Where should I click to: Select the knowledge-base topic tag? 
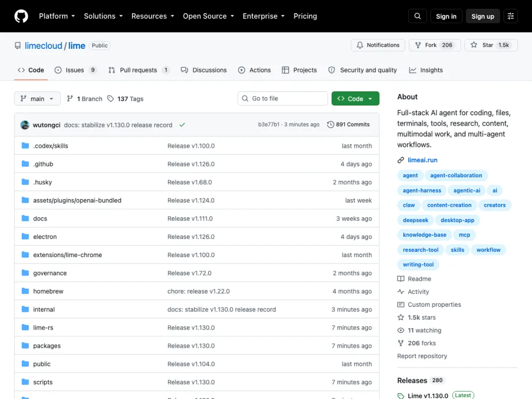tap(425, 235)
